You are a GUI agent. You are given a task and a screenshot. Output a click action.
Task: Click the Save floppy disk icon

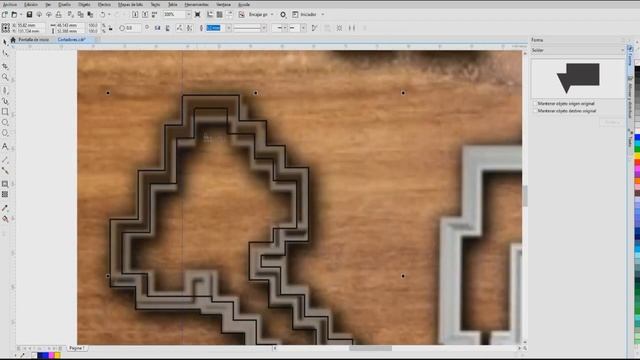(x=29, y=14)
